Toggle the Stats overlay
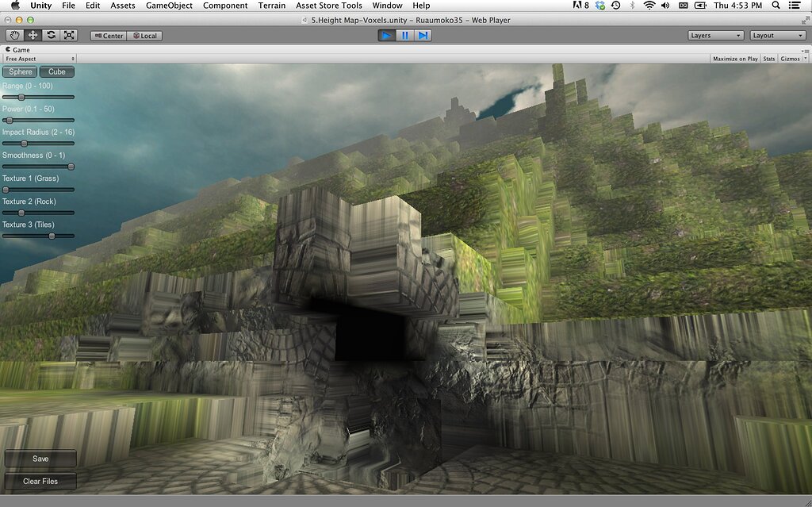This screenshot has width=812, height=507. 768,58
